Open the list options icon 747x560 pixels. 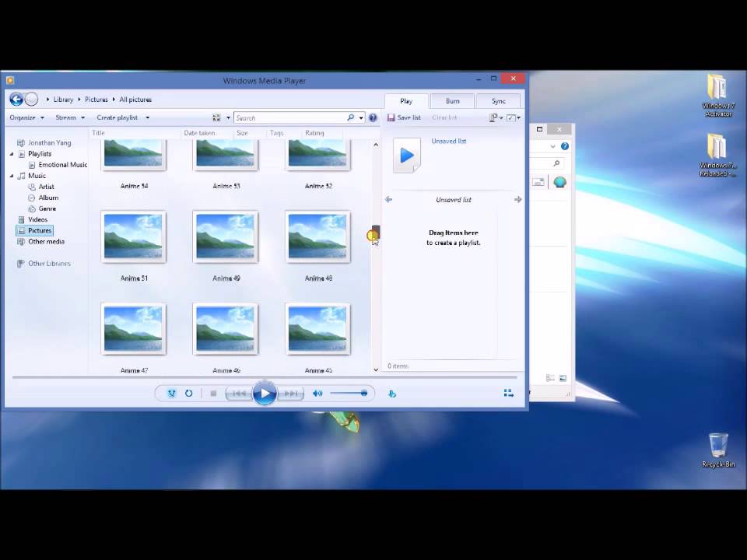pos(493,117)
